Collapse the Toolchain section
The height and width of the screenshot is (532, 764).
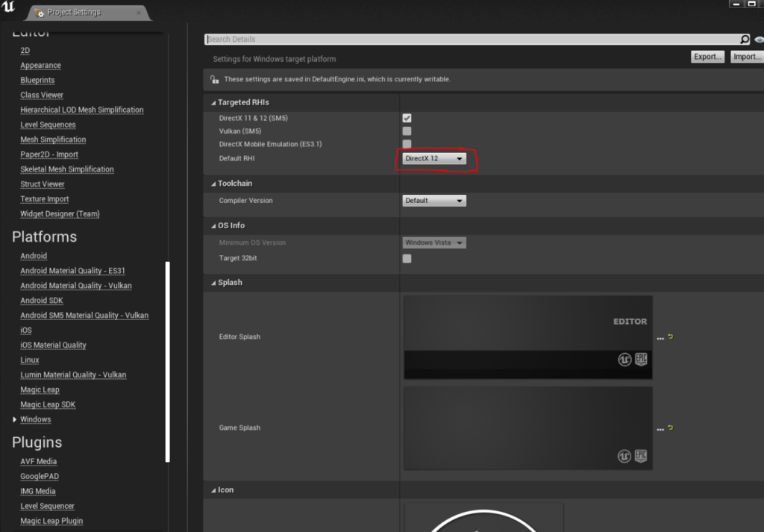pos(213,184)
